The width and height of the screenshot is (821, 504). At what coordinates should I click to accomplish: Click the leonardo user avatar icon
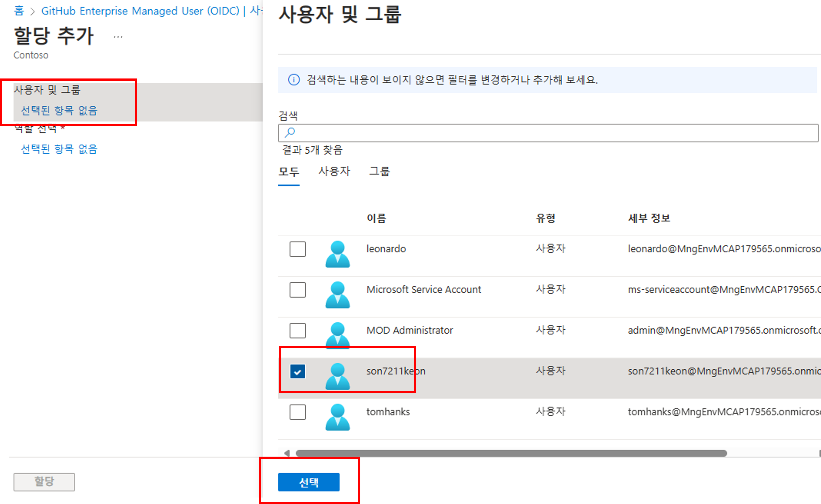[338, 254]
